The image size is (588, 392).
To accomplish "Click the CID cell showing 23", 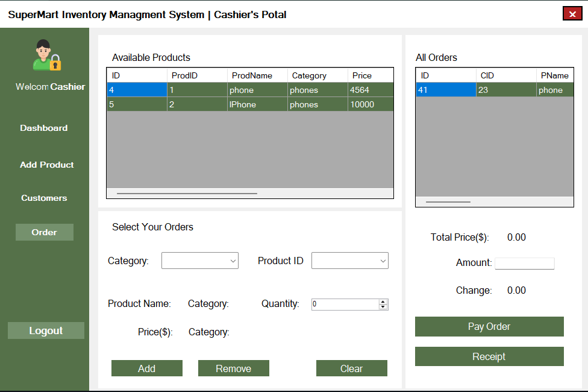I will click(506, 90).
